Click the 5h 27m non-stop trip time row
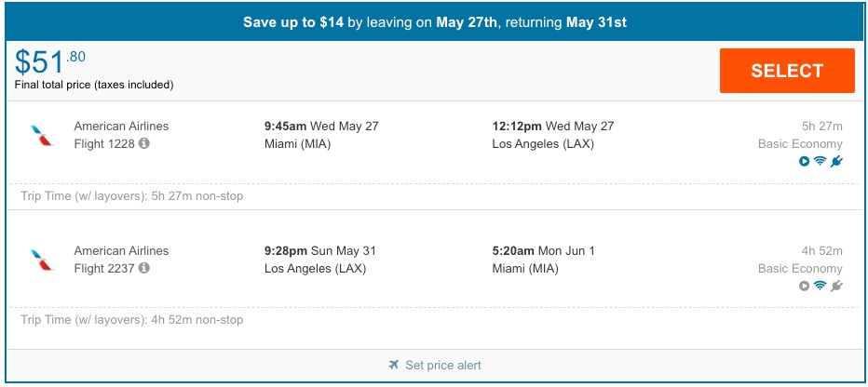Screen dimensions: 868x387 coord(131,196)
